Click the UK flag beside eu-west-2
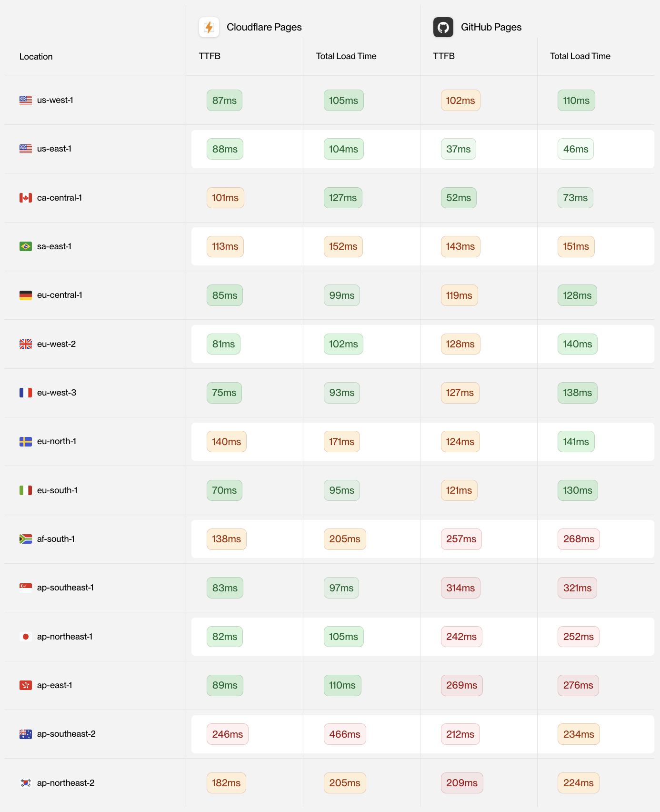The width and height of the screenshot is (660, 812). pos(26,344)
